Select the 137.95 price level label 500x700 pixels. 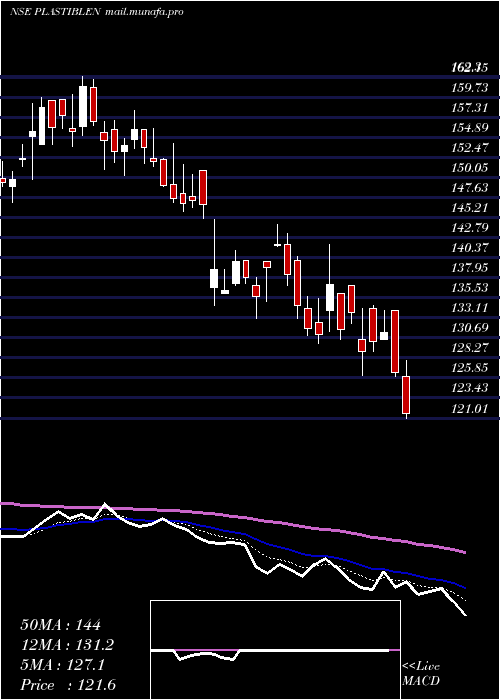(x=469, y=267)
